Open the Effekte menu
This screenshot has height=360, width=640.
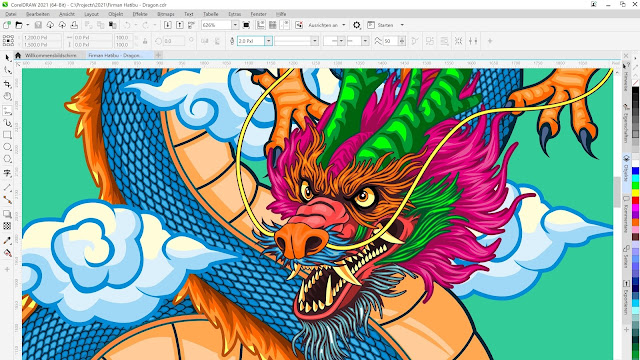point(140,14)
